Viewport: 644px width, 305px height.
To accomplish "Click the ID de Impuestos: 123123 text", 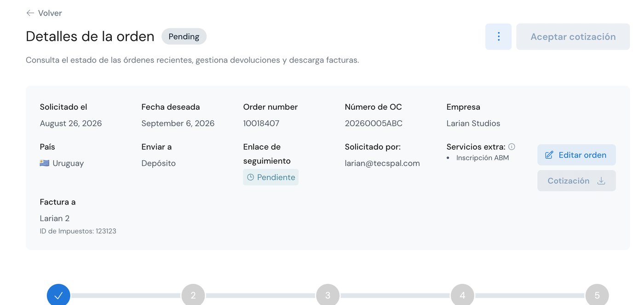I will pyautogui.click(x=78, y=231).
